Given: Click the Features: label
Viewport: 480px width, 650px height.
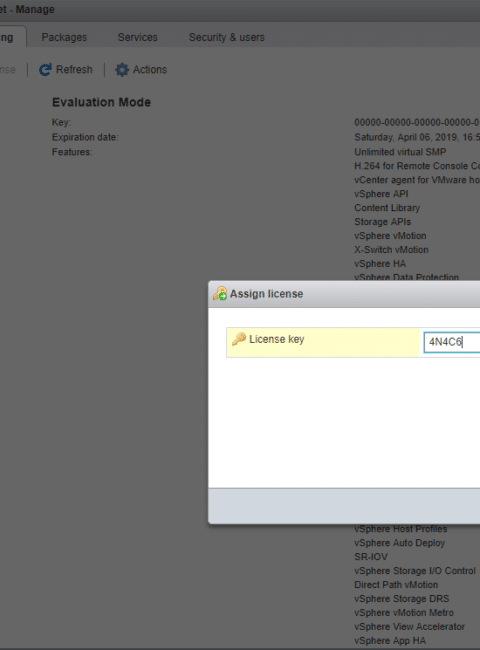Looking at the screenshot, I should (72, 152).
